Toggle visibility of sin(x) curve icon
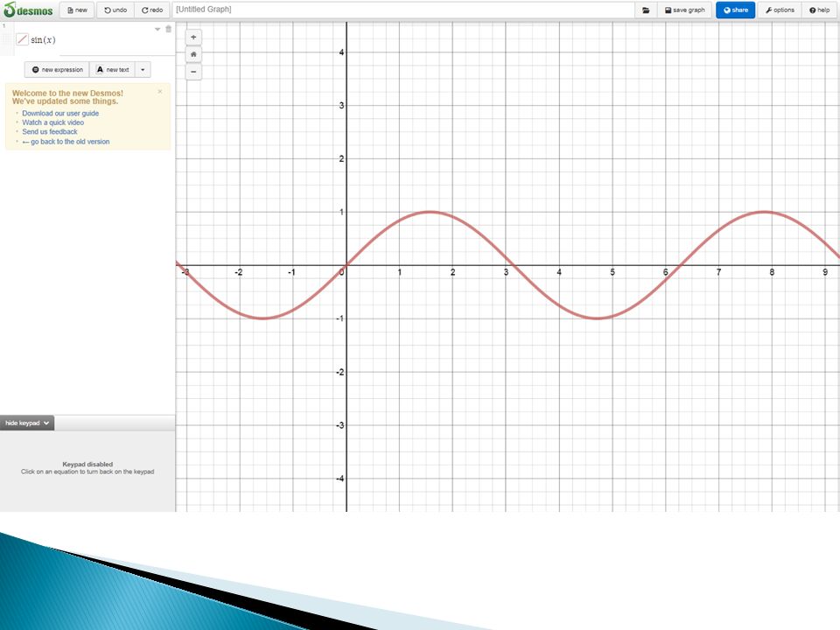This screenshot has width=840, height=630. 22,39
